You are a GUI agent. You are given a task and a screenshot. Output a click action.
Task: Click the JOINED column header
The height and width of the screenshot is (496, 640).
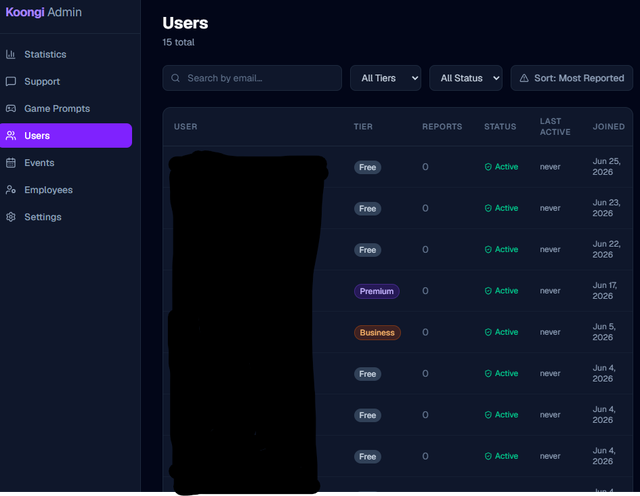(609, 127)
